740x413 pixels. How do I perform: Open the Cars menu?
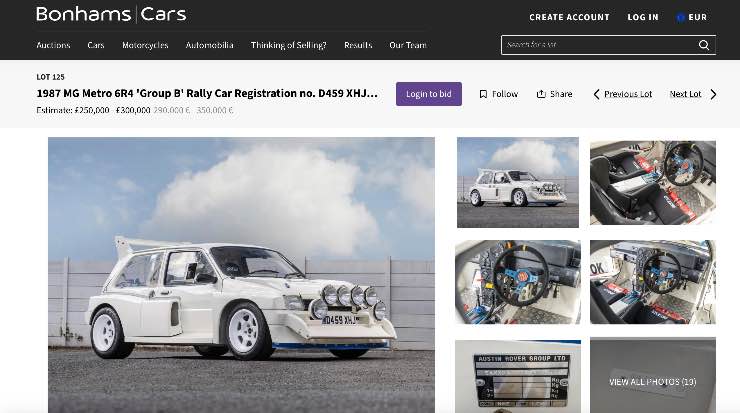tap(96, 45)
